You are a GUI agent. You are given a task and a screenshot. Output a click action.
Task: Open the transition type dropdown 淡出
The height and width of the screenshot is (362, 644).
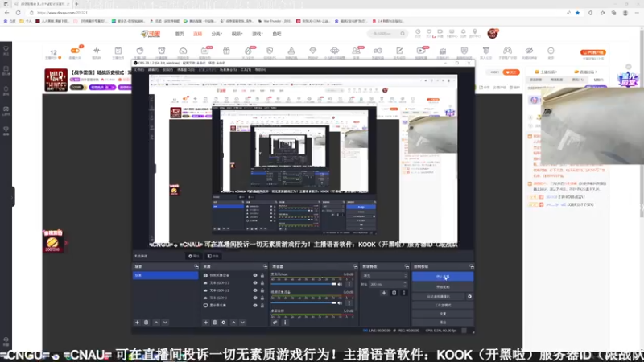(x=385, y=275)
